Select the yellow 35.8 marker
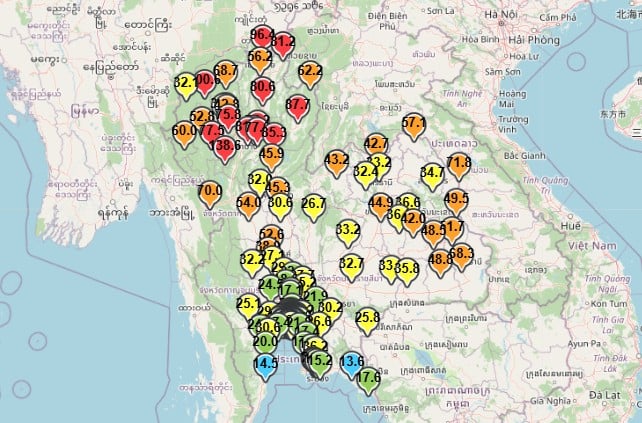 [x=407, y=269]
